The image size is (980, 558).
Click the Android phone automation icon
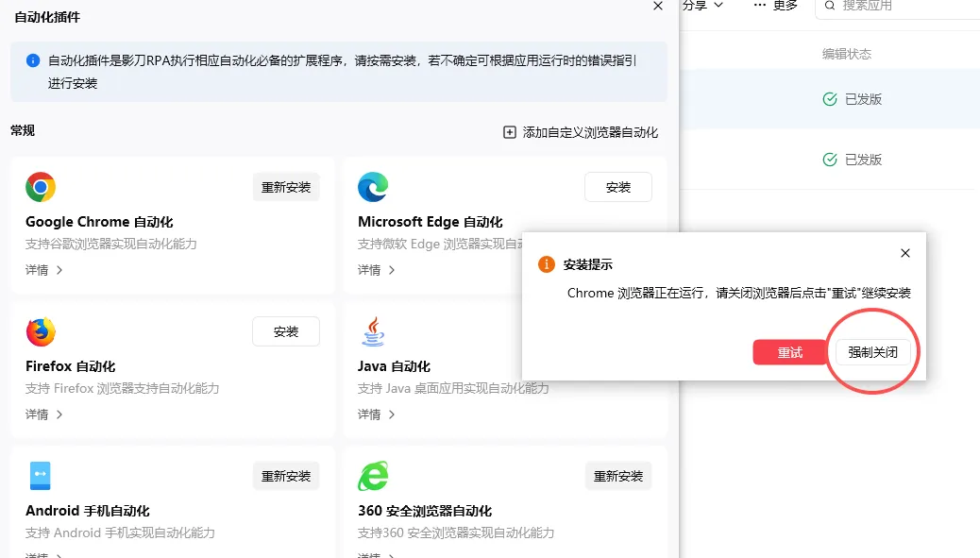coord(40,476)
